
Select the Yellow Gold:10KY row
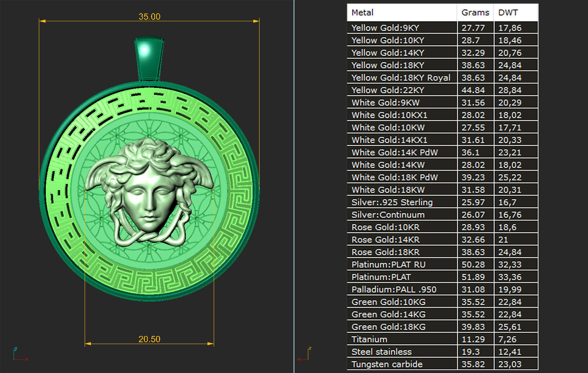tap(442, 40)
